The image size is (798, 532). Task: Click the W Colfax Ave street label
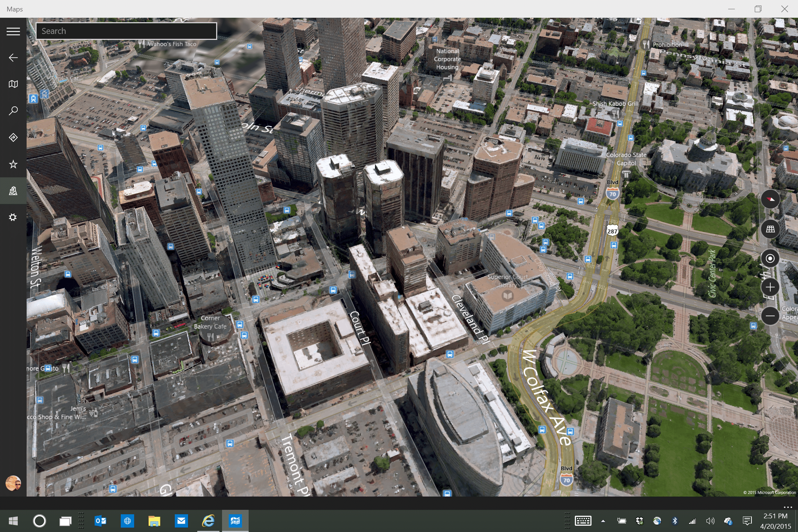(x=548, y=397)
